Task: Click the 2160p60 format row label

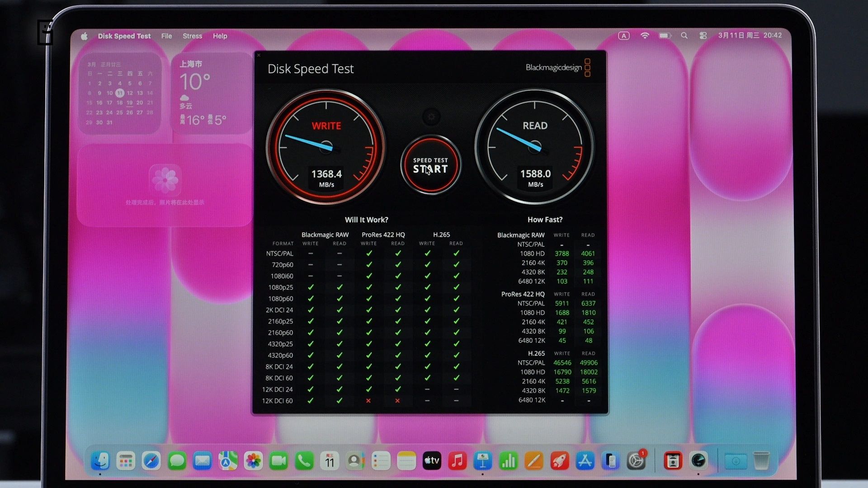Action: coord(280,333)
